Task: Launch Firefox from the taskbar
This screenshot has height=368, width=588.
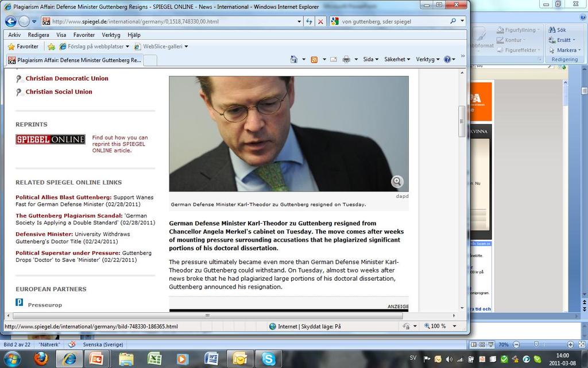Action: click(x=41, y=359)
